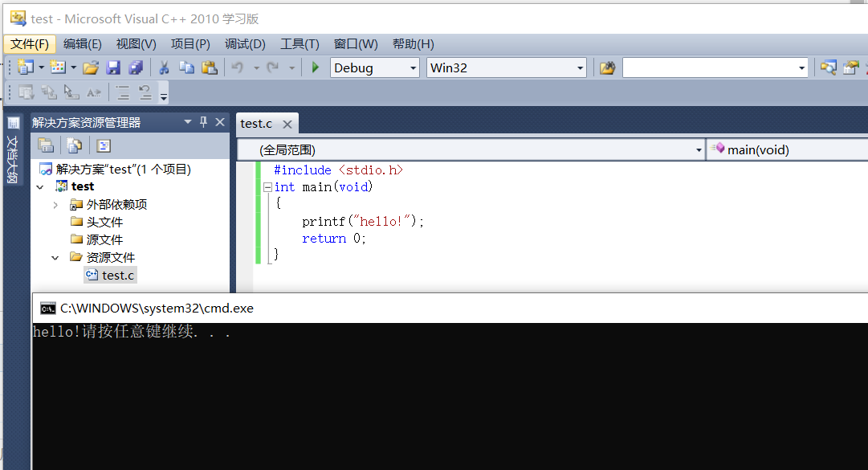Toggle auto-hide pin on Solution Explorer
868x470 pixels.
204,121
